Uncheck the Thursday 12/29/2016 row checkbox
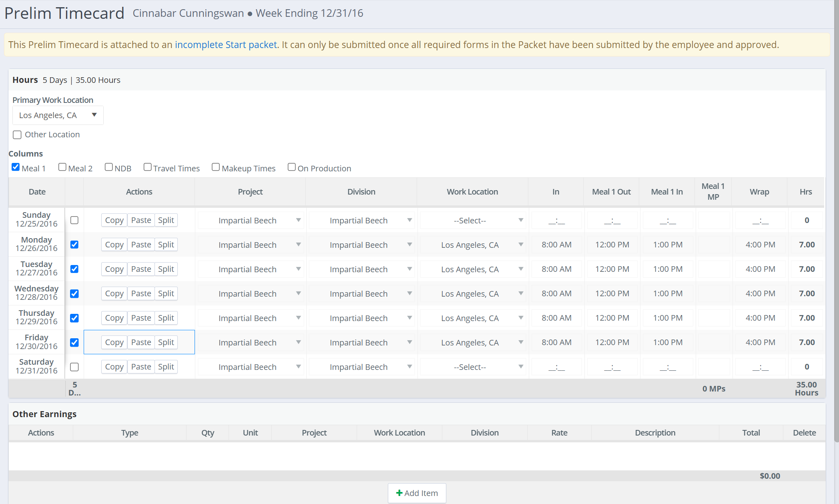Image resolution: width=839 pixels, height=504 pixels. click(74, 318)
